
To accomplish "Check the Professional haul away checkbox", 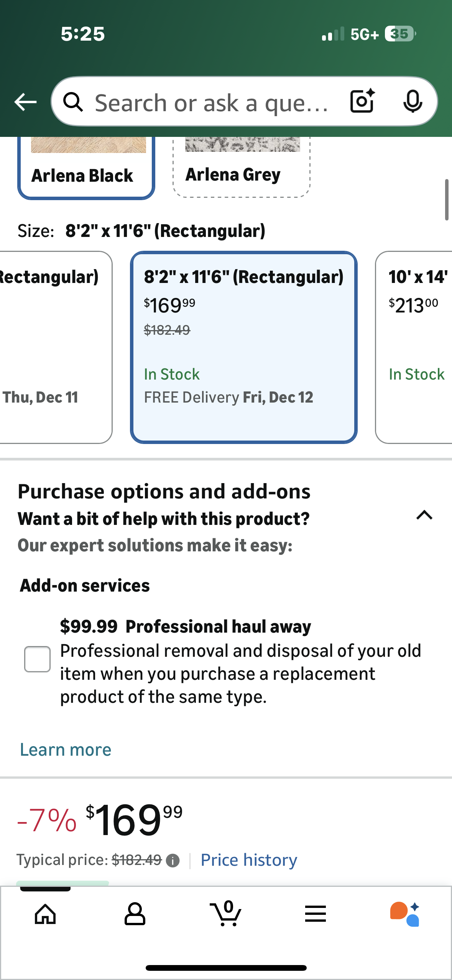I will pyautogui.click(x=37, y=659).
